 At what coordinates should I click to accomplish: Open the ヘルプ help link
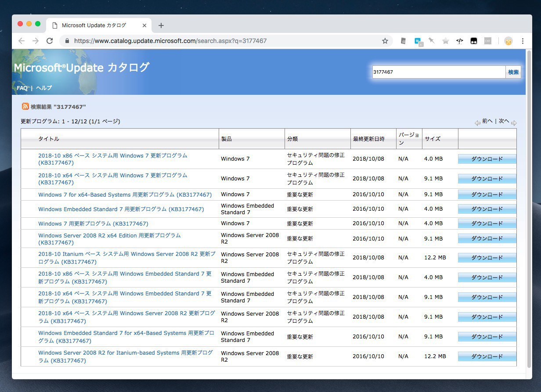point(44,88)
